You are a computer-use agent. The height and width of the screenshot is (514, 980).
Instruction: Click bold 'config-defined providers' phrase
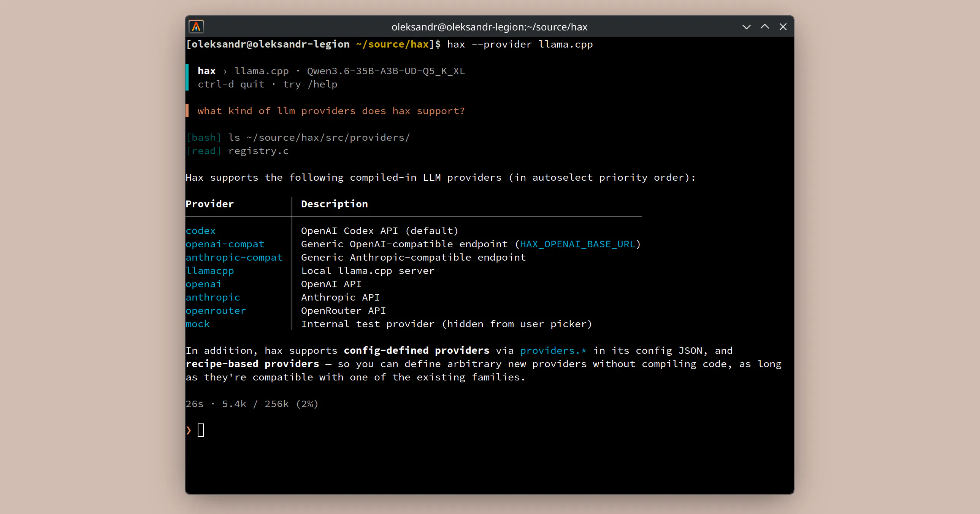coord(417,351)
